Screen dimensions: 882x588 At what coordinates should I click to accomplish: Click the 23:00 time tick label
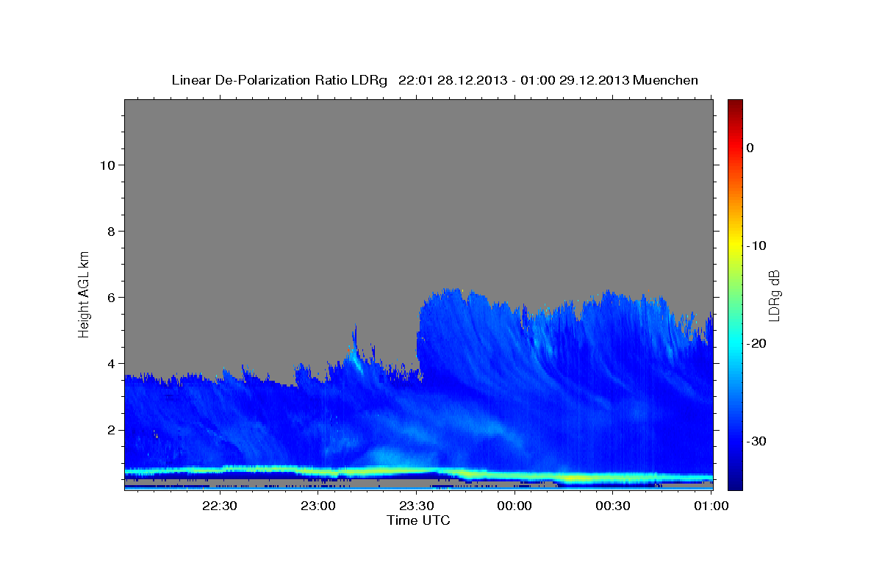(318, 506)
